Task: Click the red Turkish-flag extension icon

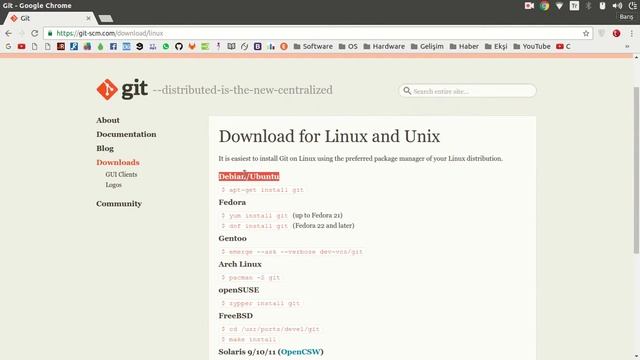Action: pyautogui.click(x=616, y=33)
